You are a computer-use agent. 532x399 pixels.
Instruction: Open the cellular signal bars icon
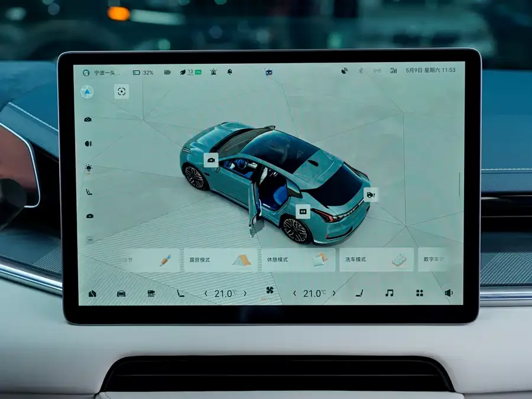click(x=393, y=70)
